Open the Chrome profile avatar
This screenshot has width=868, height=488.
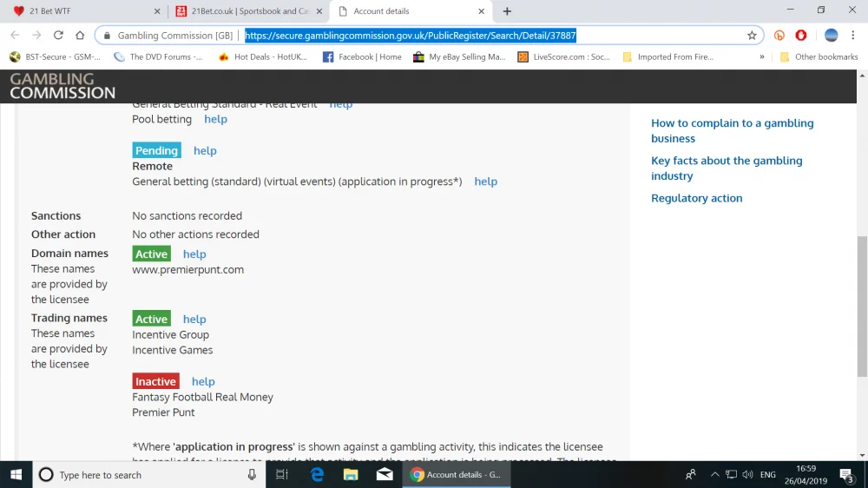point(831,35)
